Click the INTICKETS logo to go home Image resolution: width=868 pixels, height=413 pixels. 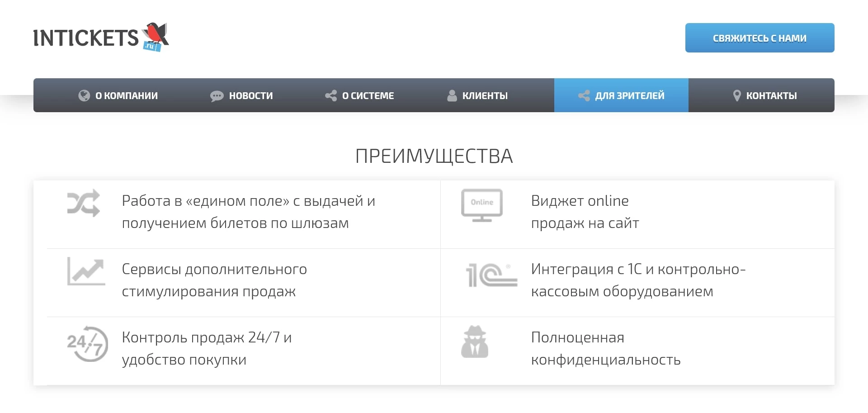pos(100,36)
